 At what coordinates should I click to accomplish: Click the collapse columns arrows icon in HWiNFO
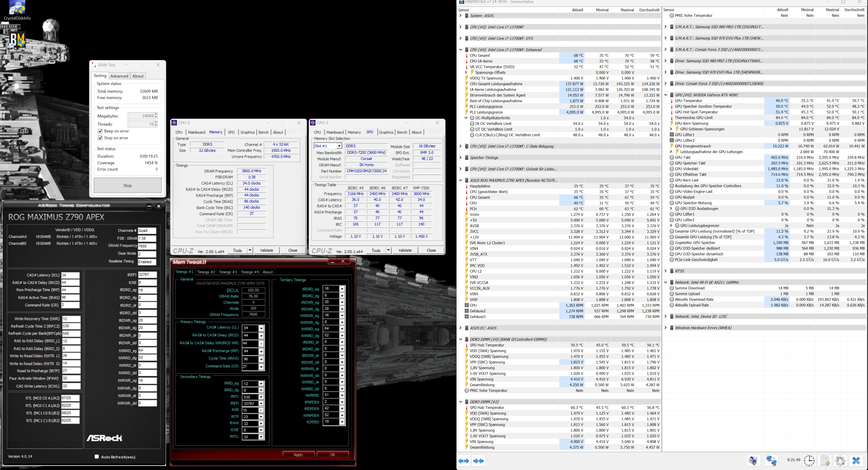pos(479,461)
